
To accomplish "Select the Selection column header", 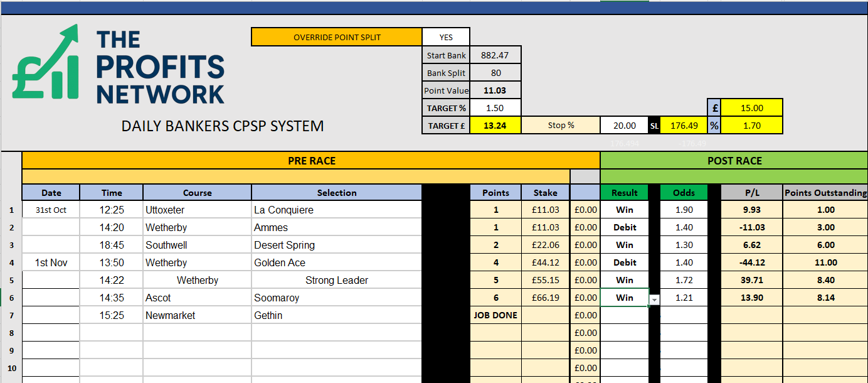I will 337,193.
